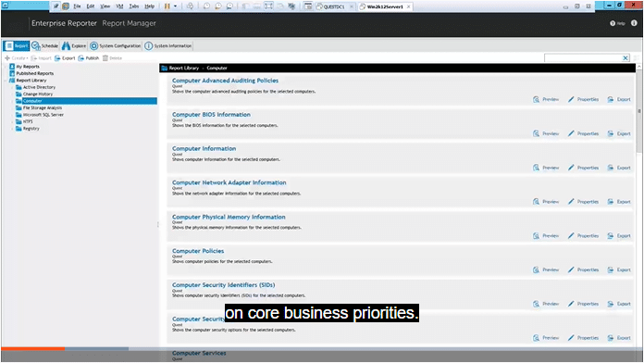Open the Help link in header
Image resolution: width=644 pixels, height=363 pixels.
617,23
